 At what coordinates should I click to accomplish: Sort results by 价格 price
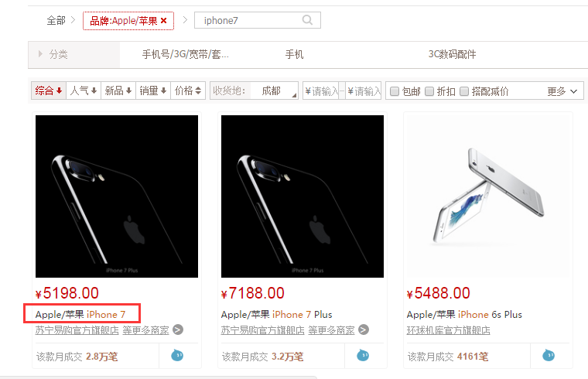click(x=188, y=90)
